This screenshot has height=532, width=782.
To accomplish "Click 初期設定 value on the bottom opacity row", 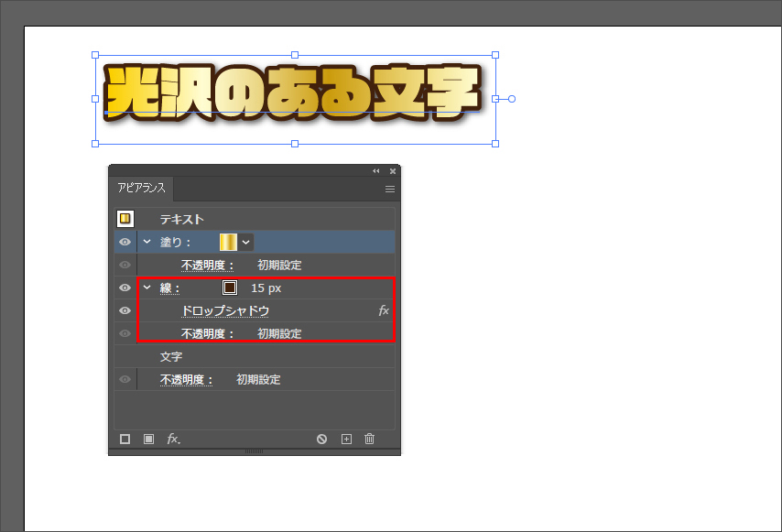I will [258, 379].
